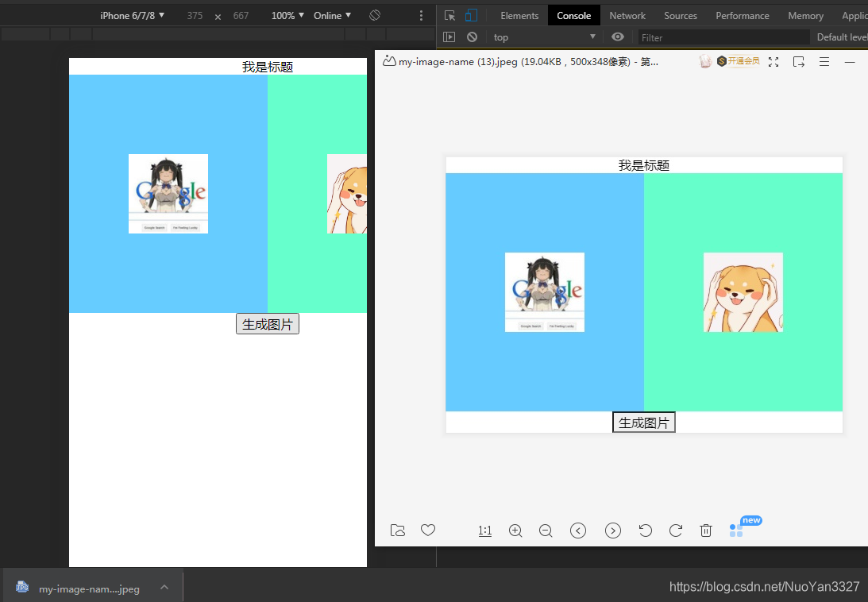Zoom in on the viewer image
868x602 pixels.
pyautogui.click(x=515, y=531)
